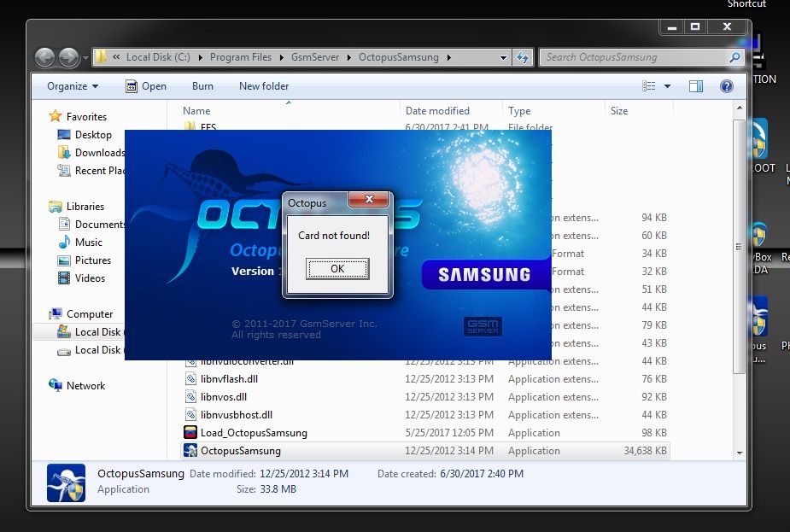Close the Octopus error dialog
Screen dimensions: 790x532
(369, 201)
